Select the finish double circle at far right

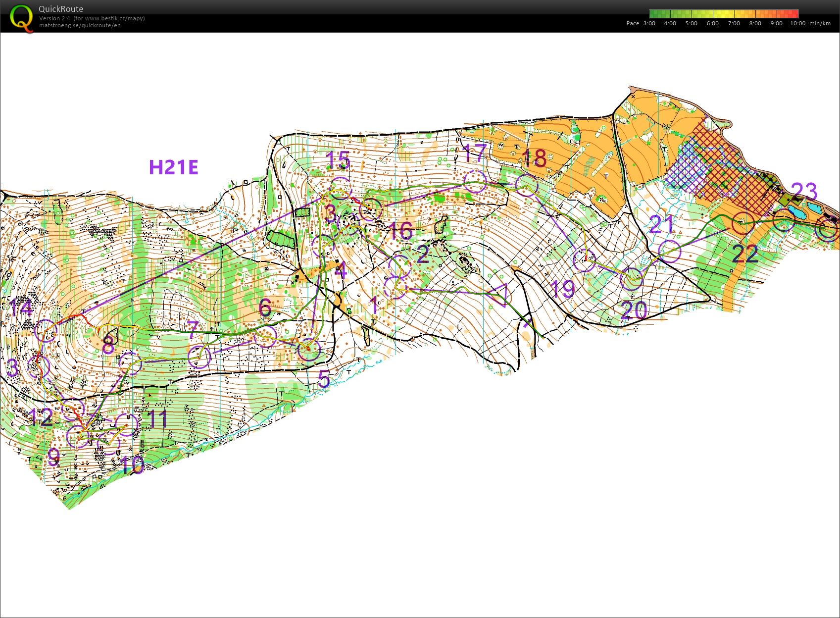click(x=827, y=229)
